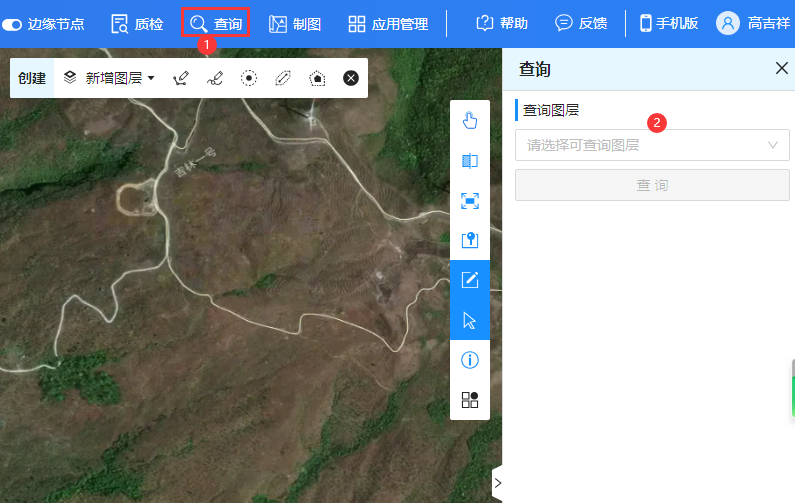The width and height of the screenshot is (795, 503).
Task: Select the draw polyline tool icon
Action: (180, 78)
